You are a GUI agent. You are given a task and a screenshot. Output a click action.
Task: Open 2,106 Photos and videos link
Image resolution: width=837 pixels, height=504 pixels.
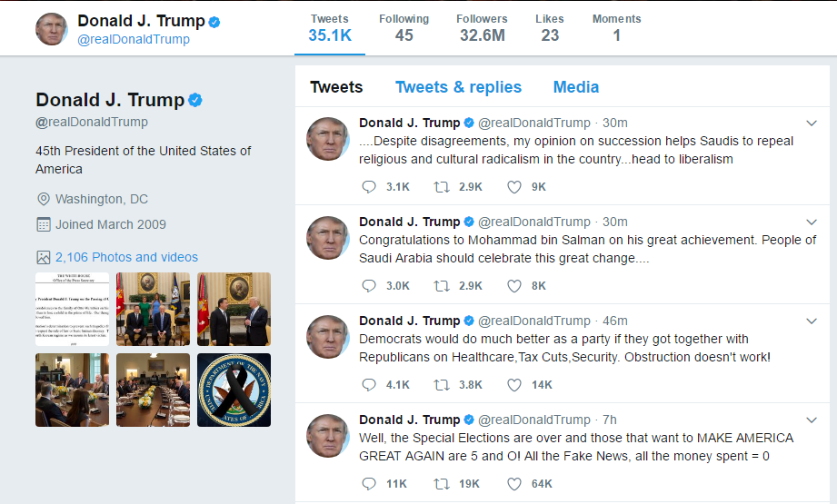click(x=126, y=257)
